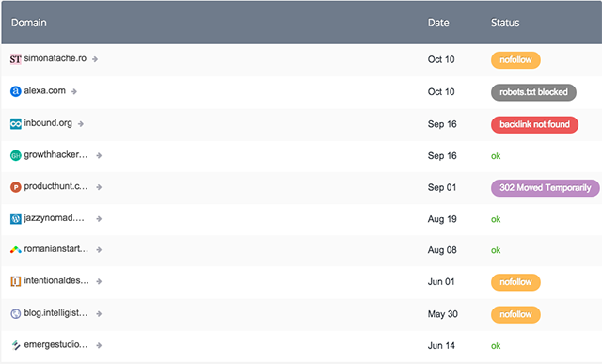Click the intentionaldes orange bracket favicon

15,281
